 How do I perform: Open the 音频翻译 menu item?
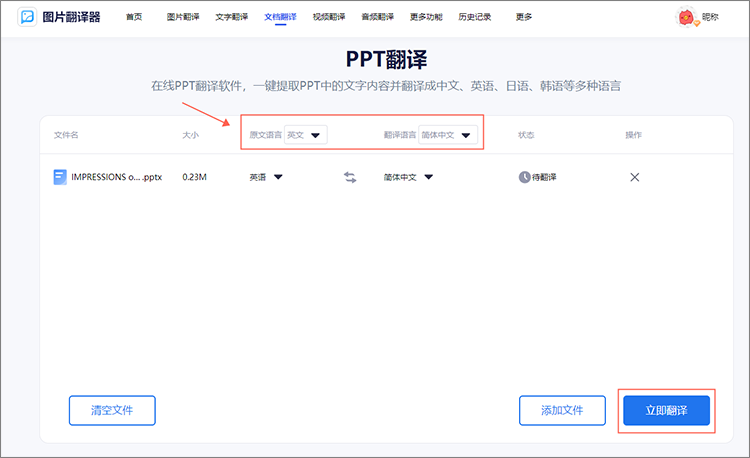point(377,17)
